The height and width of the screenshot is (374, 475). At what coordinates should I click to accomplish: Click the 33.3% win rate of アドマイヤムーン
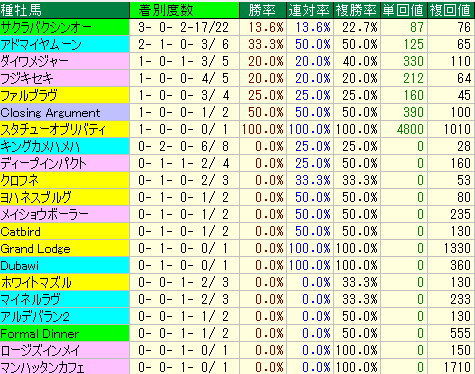tap(266, 44)
